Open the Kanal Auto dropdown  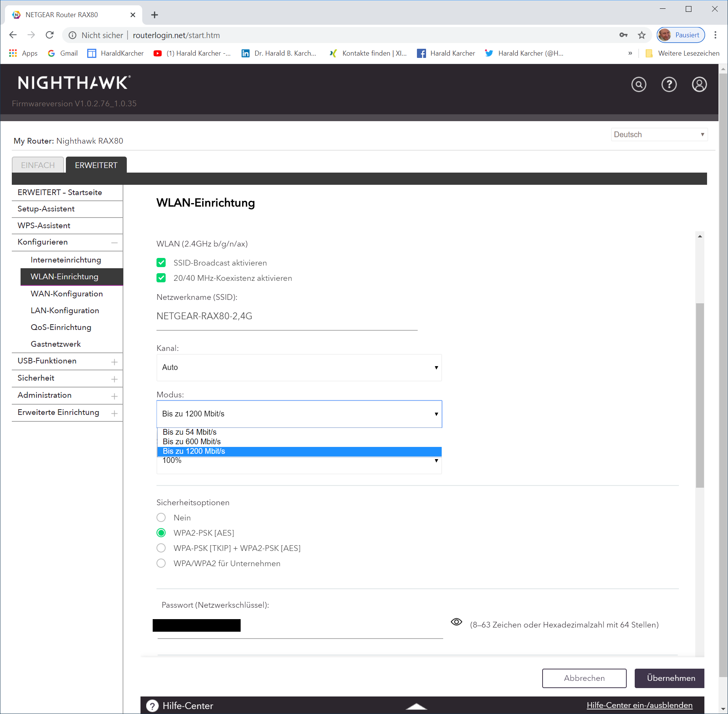click(299, 367)
